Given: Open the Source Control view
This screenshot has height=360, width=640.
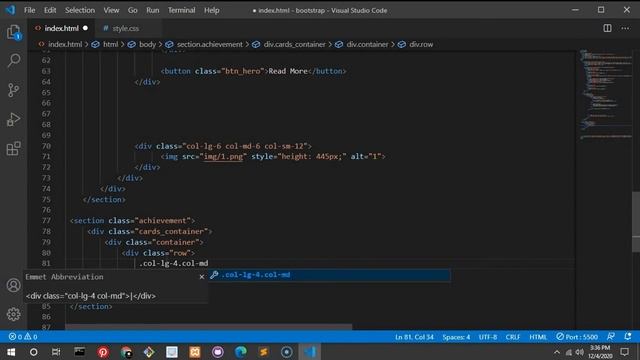Looking at the screenshot, I should pyautogui.click(x=13, y=90).
